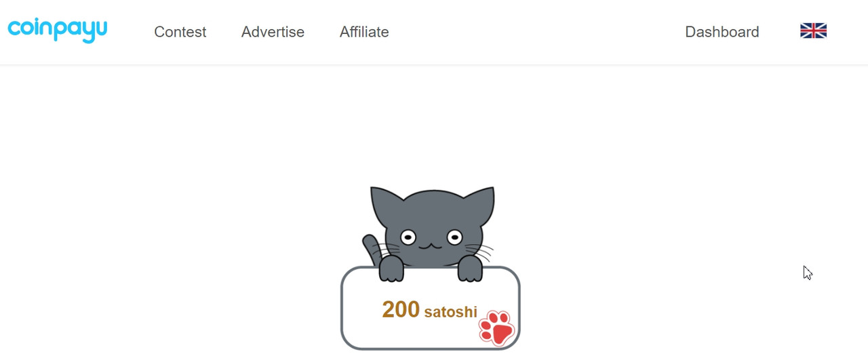Click the 200 reward amount

pos(401,309)
